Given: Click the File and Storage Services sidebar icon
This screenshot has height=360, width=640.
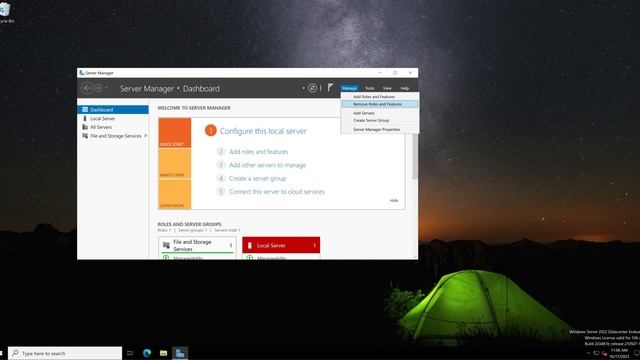Looking at the screenshot, I should pyautogui.click(x=85, y=136).
